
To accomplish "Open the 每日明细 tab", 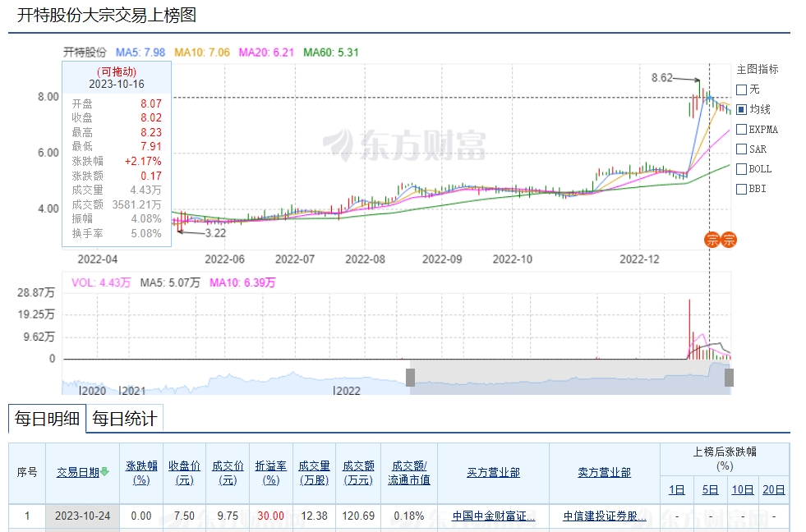I will pyautogui.click(x=47, y=419).
